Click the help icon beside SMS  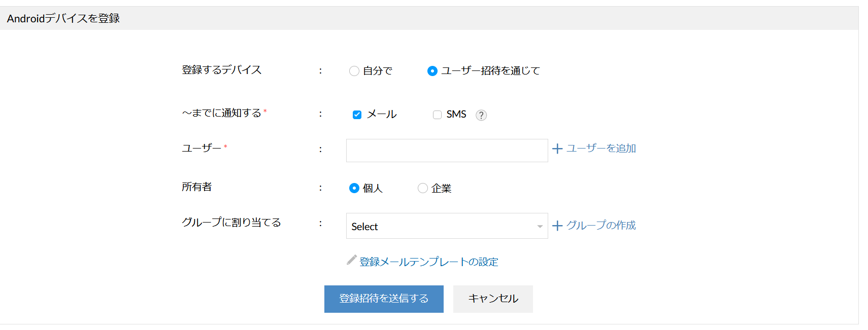[481, 115]
